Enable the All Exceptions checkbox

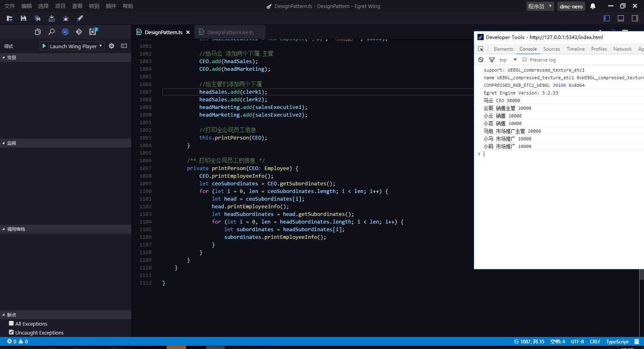[11, 323]
